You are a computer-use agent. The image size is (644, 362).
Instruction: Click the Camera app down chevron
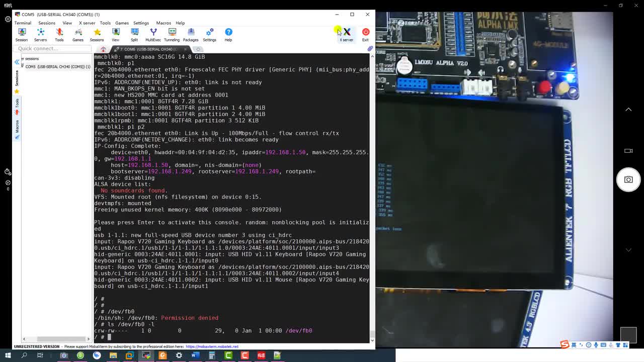628,250
